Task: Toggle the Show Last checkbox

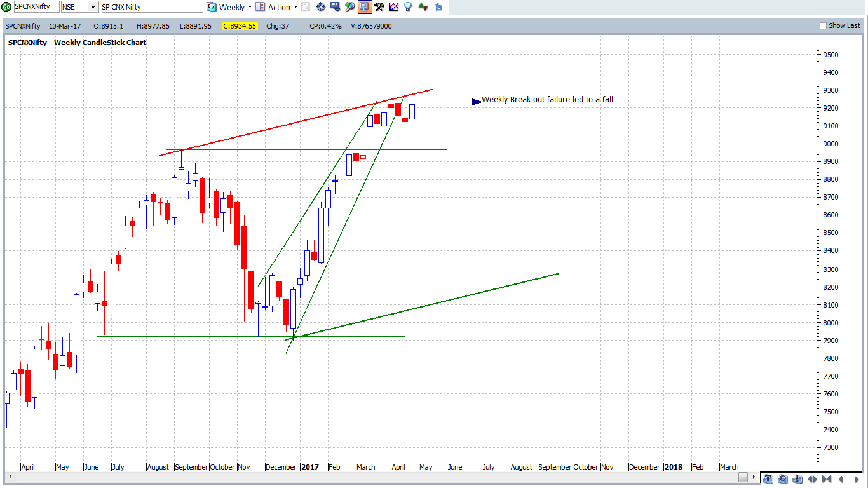Action: 824,26
